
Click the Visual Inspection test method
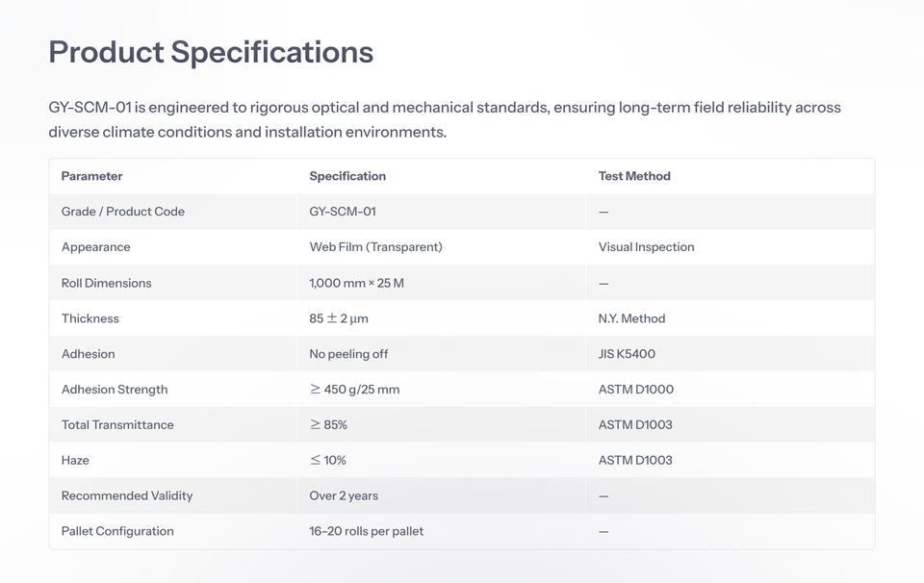(646, 247)
